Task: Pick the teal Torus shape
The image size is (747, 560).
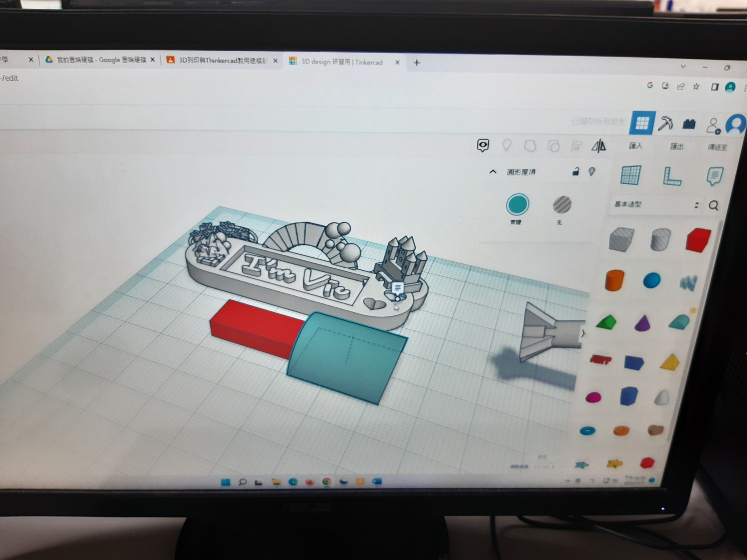Action: coord(587,430)
